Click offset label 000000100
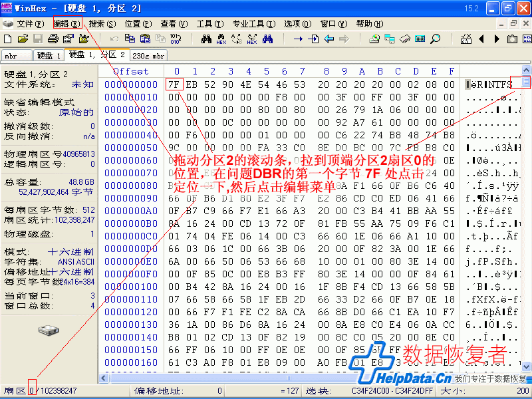Screen dimensions: 532x399 [x=131, y=287]
